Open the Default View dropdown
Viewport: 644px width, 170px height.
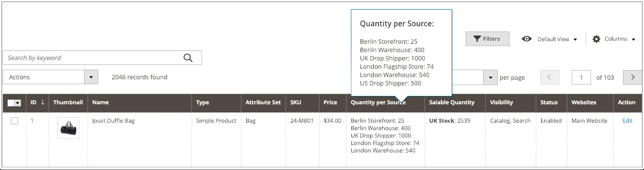pos(550,39)
